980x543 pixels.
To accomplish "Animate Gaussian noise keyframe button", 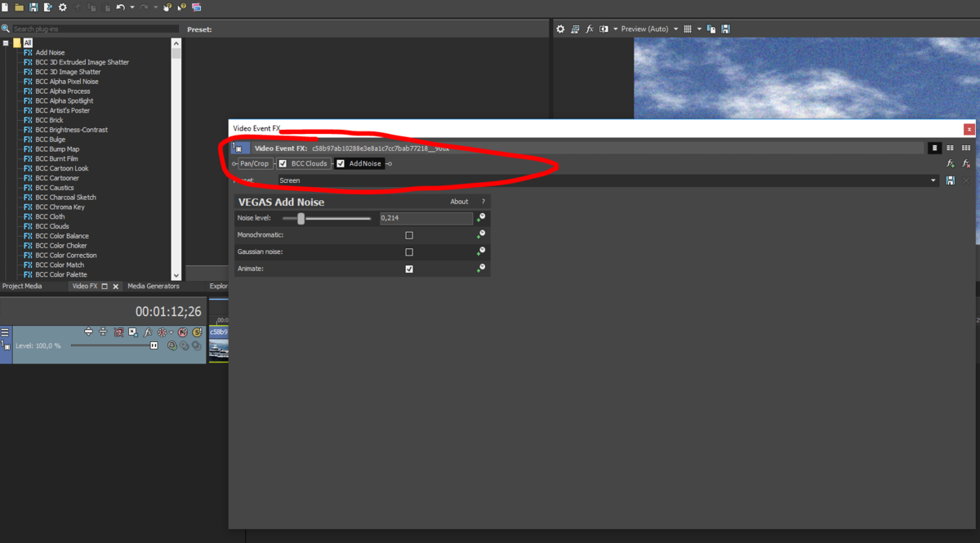I will pyautogui.click(x=481, y=251).
